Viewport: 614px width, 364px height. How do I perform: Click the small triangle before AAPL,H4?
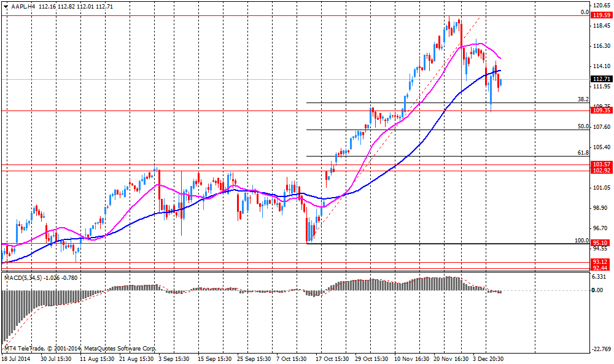[6, 7]
